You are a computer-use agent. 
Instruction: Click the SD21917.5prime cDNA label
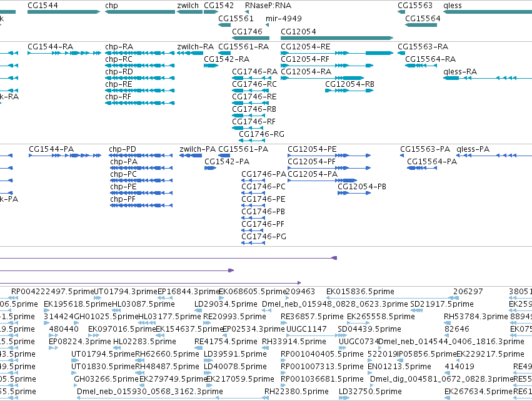[x=442, y=304]
